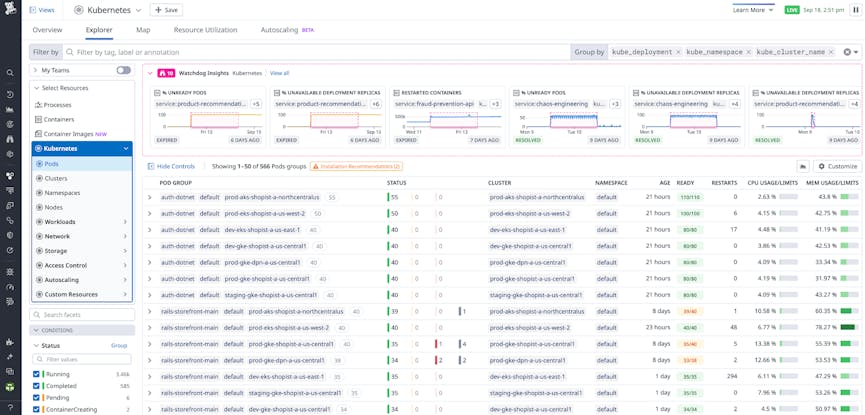Click the Group link next to Status
Screen dimensions: 865x415
tap(119, 345)
